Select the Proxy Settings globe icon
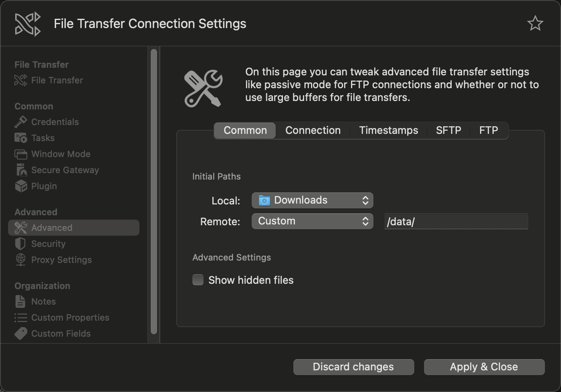Screen dimensions: 561x392 click(x=20, y=260)
